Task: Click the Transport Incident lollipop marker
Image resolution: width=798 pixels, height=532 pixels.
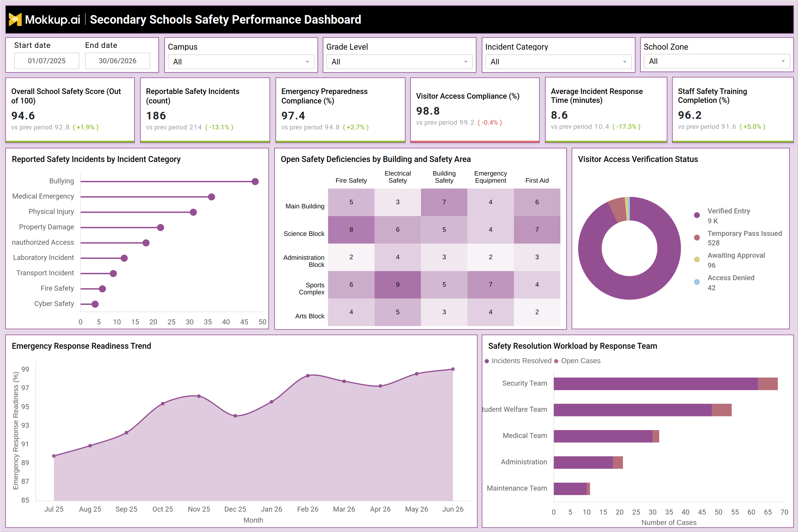Action: click(113, 273)
